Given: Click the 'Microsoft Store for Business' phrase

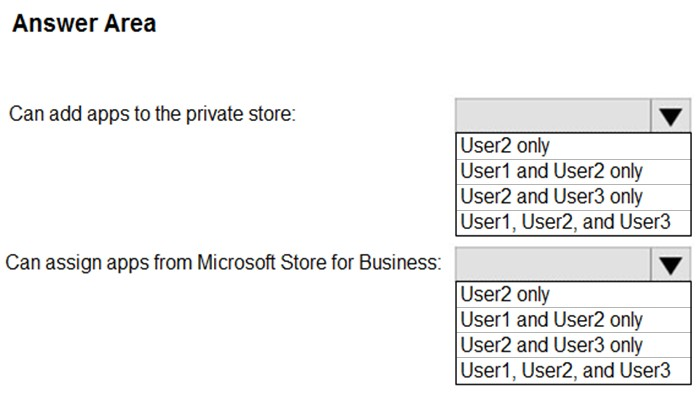Looking at the screenshot, I should (x=318, y=263).
